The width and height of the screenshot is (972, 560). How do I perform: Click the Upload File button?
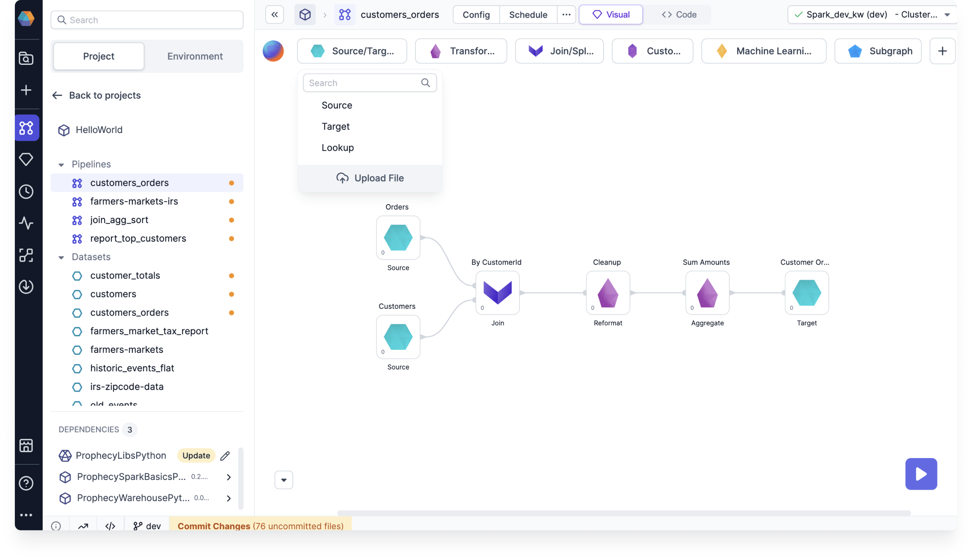coord(370,178)
